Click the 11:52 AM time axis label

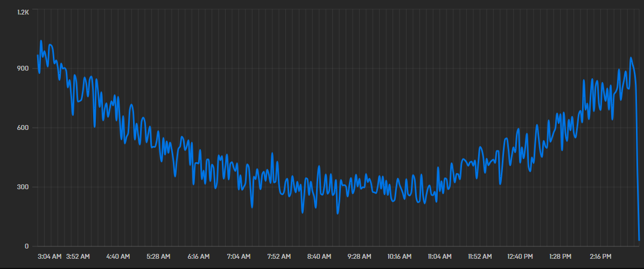[x=480, y=257]
